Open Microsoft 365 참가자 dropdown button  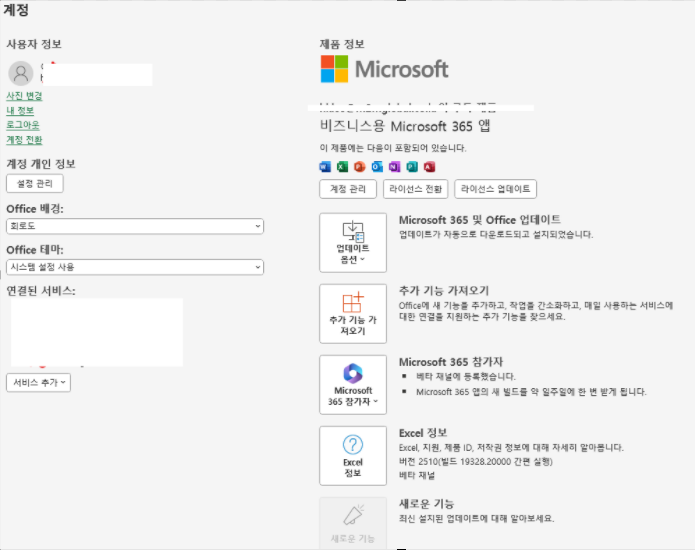353,385
